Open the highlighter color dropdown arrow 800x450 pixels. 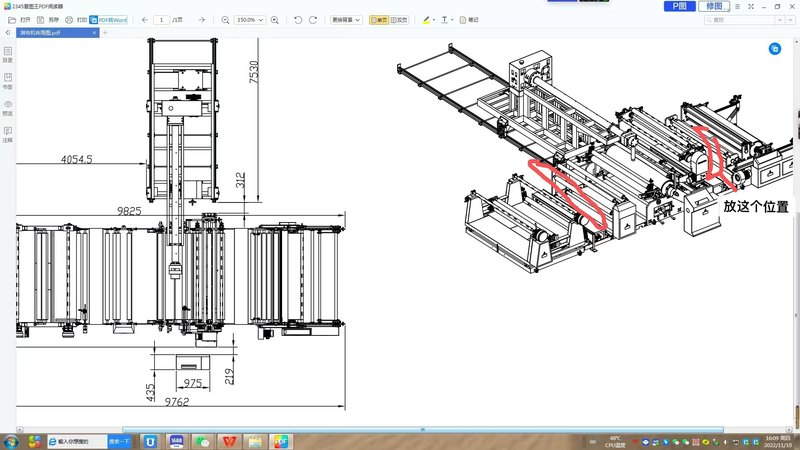434,20
